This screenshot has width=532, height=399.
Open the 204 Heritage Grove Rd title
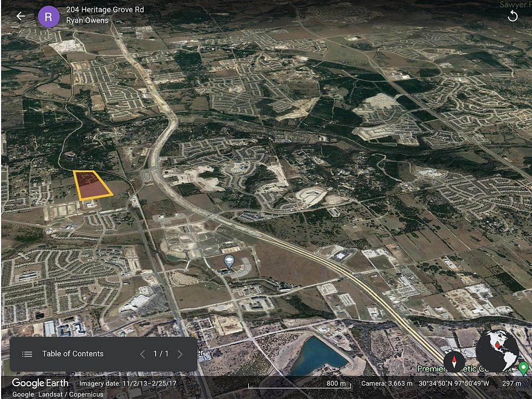click(x=106, y=10)
